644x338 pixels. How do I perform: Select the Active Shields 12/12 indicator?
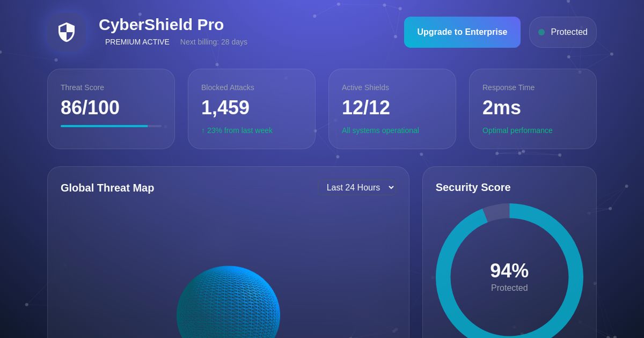[x=366, y=107]
